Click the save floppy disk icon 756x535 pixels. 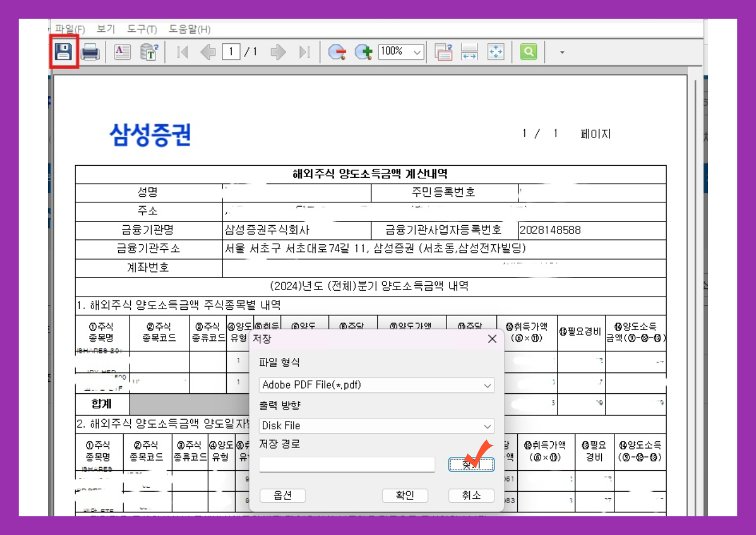tap(64, 52)
